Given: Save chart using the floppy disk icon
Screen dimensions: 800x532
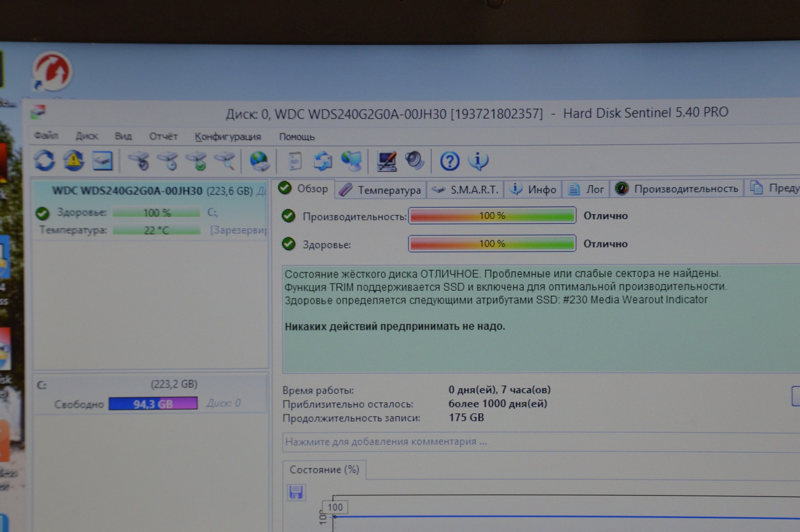Looking at the screenshot, I should [296, 492].
